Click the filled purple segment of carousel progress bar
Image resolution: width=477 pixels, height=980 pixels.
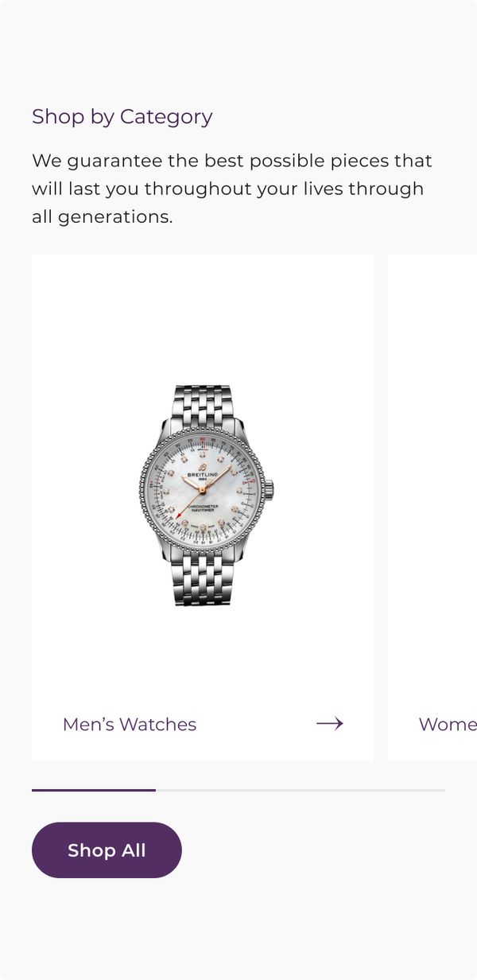[94, 790]
